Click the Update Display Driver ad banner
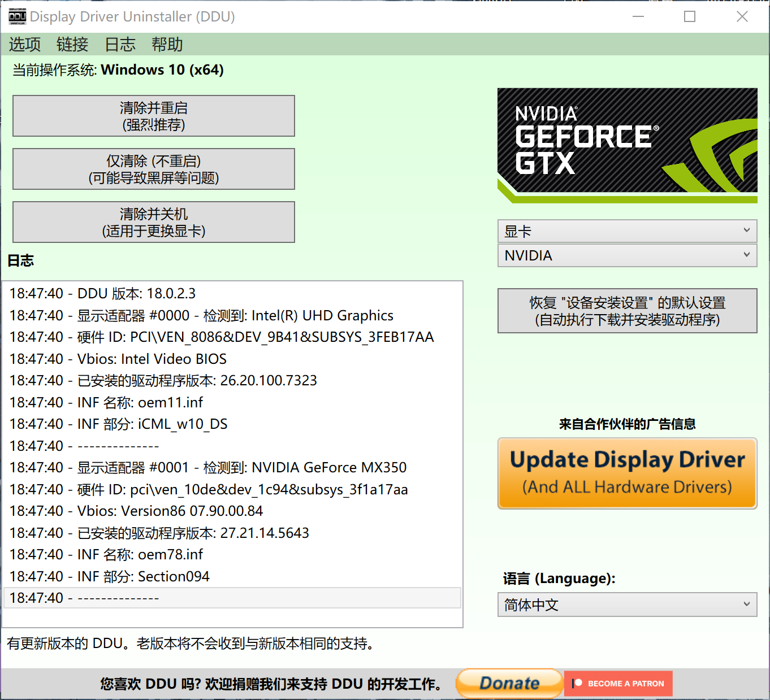The image size is (770, 700). click(x=628, y=473)
